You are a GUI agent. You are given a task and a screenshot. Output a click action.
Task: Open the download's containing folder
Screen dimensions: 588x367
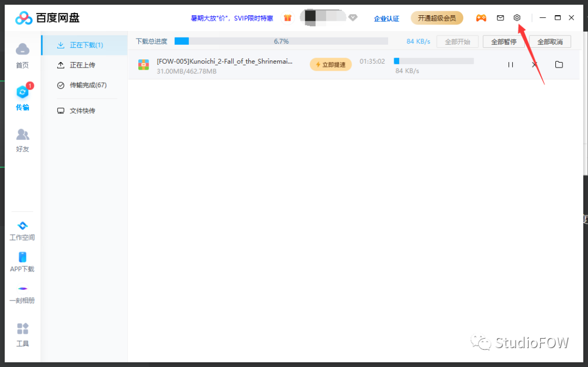559,64
